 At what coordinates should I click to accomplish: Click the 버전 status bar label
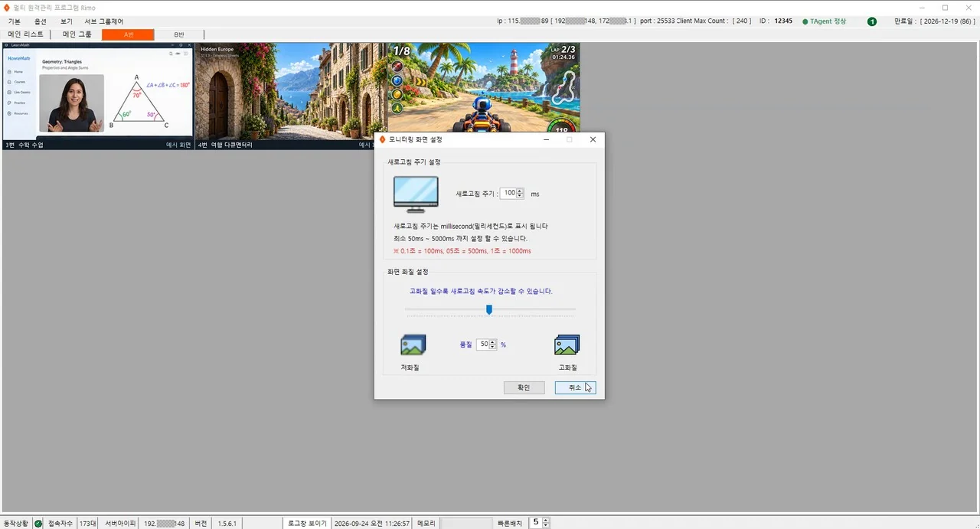(x=201, y=524)
